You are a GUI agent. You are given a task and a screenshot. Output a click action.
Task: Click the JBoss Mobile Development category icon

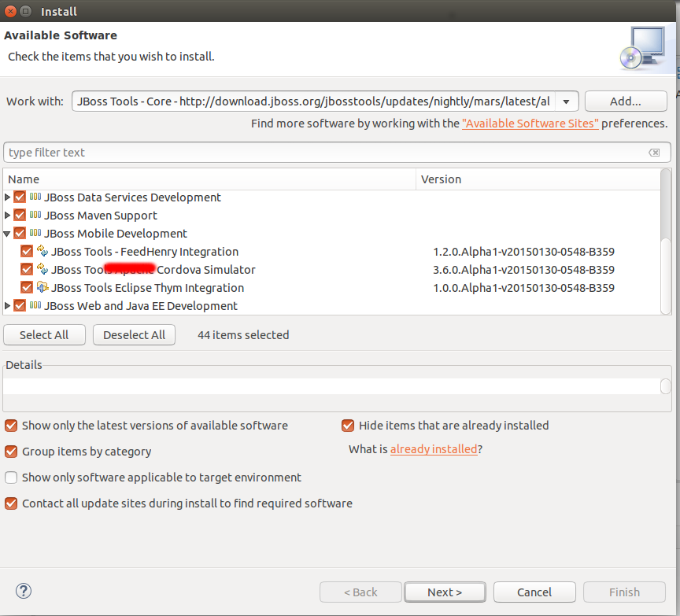(x=35, y=233)
